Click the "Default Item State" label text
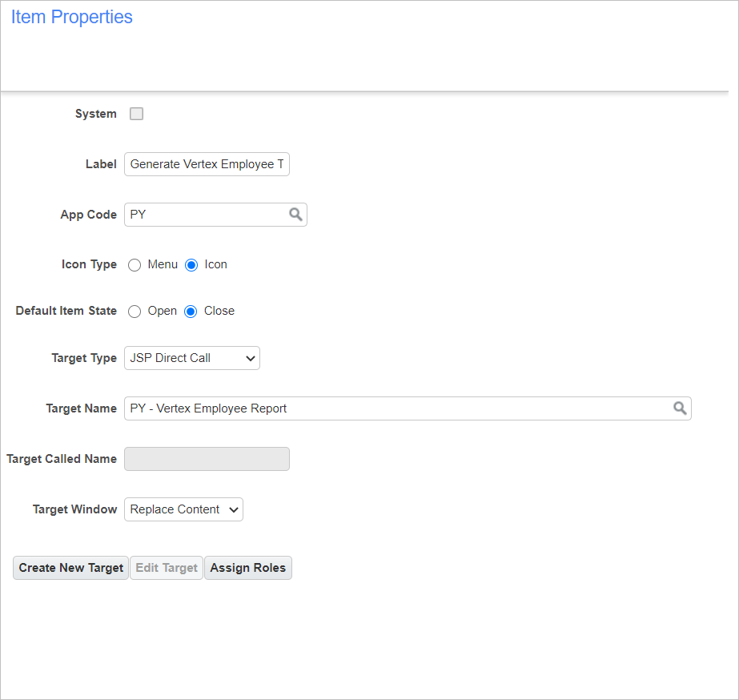The image size is (739, 700). [66, 311]
